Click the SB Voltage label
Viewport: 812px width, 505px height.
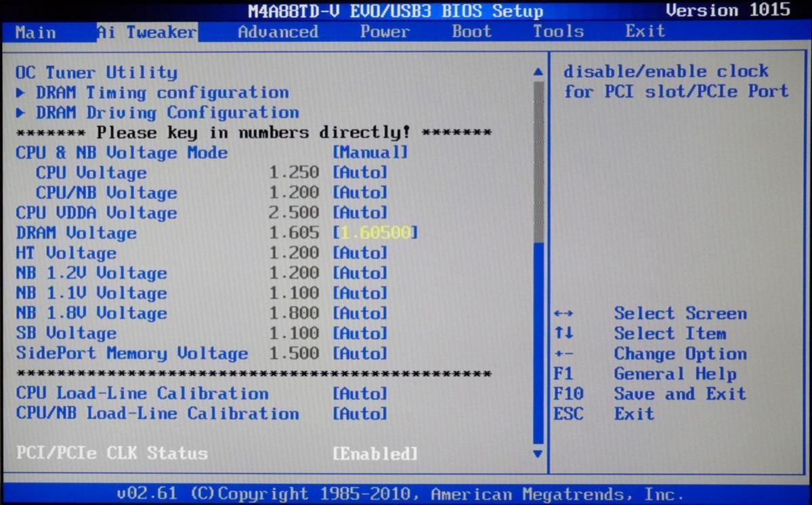coord(66,334)
